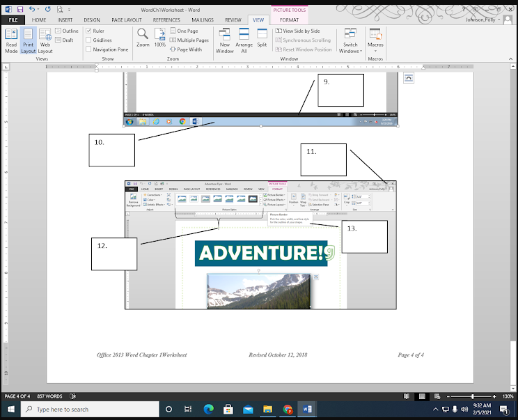Open the Customize Quick Access Toolbar dropdown
The width and height of the screenshot is (518, 420).
pyautogui.click(x=69, y=10)
